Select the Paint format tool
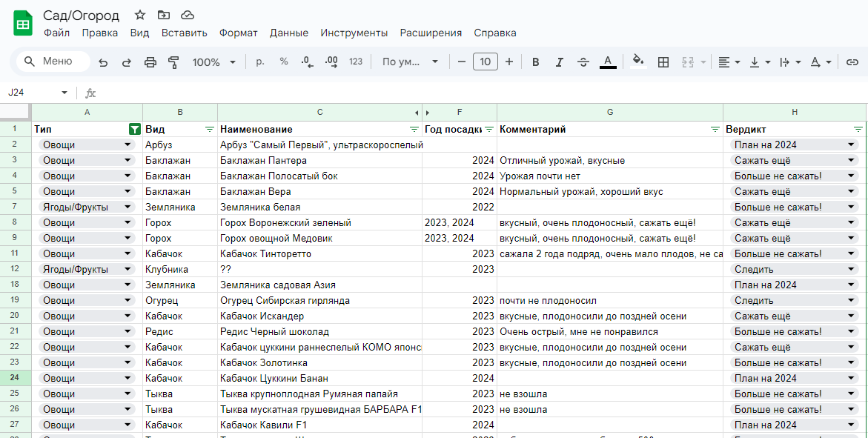The image size is (868, 438). [x=174, y=62]
